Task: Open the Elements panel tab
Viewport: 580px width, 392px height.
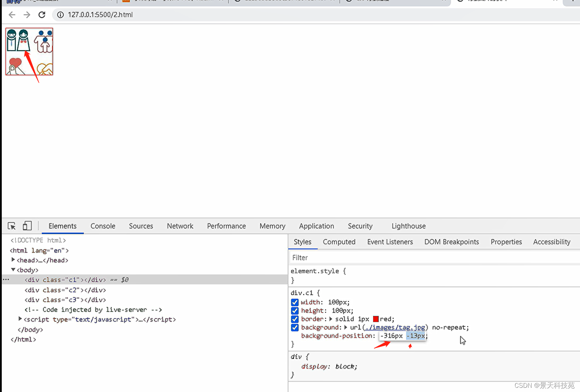Action: [x=63, y=226]
